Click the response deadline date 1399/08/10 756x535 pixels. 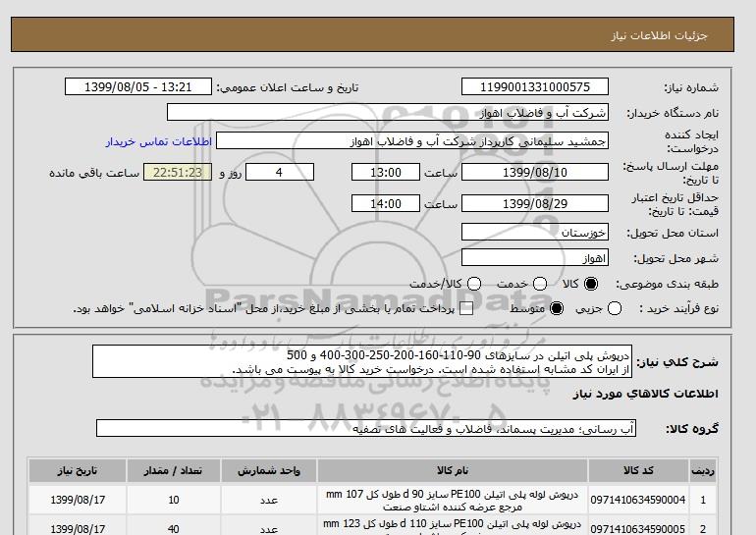point(535,172)
